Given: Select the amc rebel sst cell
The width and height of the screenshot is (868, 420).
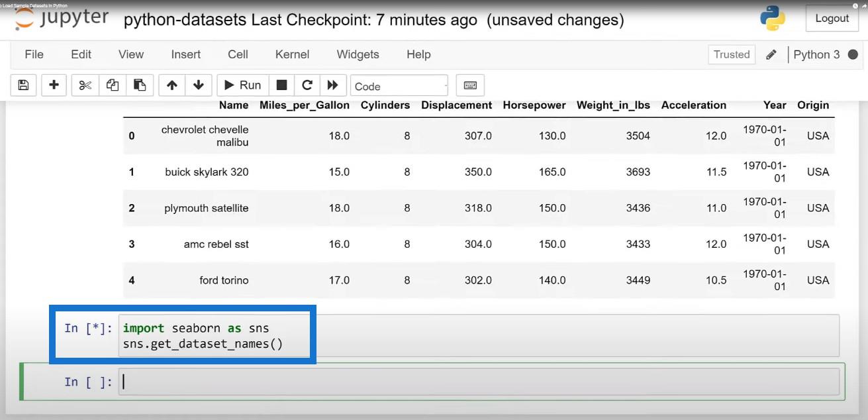Looking at the screenshot, I should coord(217,244).
